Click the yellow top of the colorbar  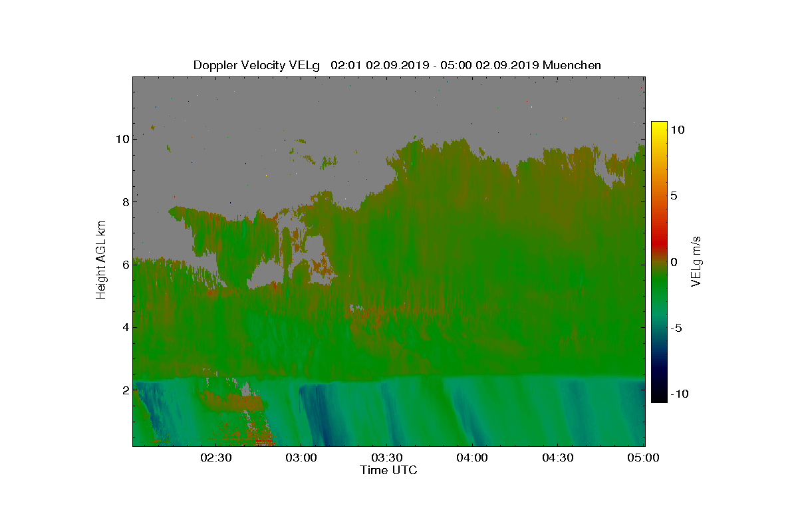pos(659,126)
